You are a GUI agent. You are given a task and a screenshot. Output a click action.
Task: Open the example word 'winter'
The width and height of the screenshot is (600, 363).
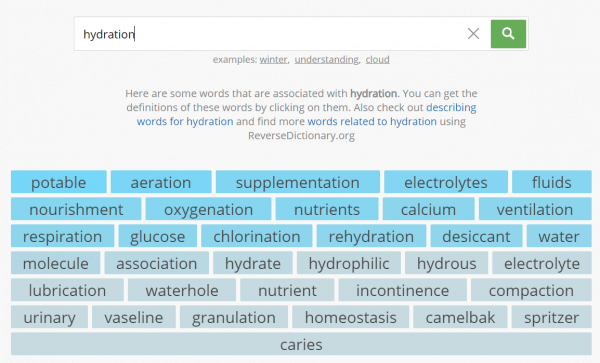pyautogui.click(x=273, y=60)
